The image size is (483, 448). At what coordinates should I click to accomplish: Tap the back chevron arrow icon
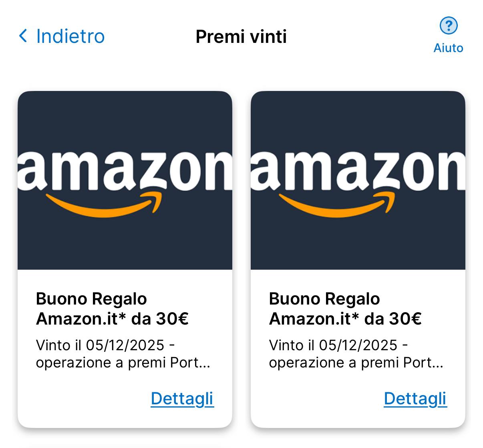pos(23,36)
